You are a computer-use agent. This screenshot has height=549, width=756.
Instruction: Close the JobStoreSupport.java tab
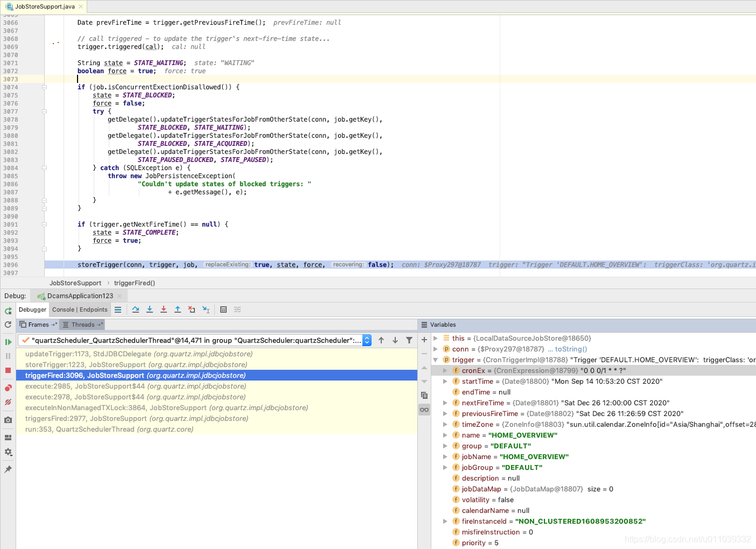tap(81, 6)
